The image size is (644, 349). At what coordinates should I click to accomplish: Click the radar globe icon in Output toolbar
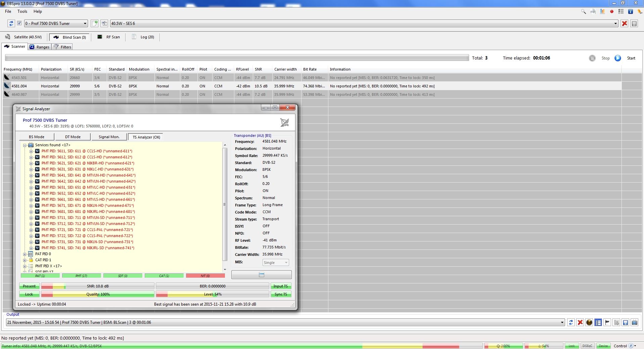(589, 322)
